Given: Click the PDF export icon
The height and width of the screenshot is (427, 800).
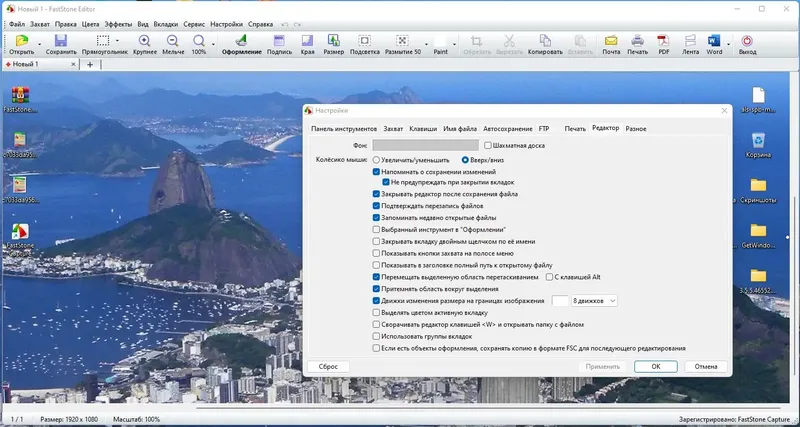Looking at the screenshot, I should pos(663,42).
